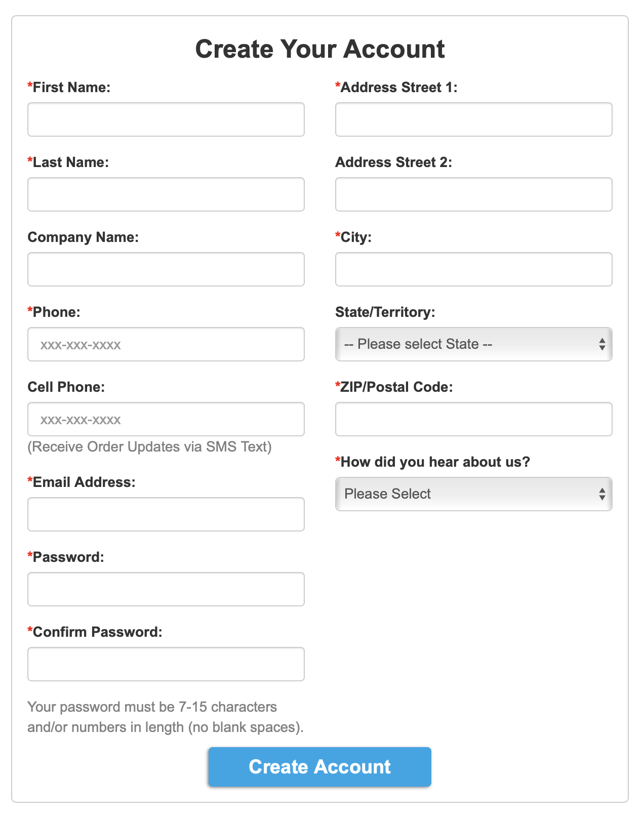Image resolution: width=644 pixels, height=818 pixels.
Task: Focus the Email Address field
Action: click(x=166, y=514)
